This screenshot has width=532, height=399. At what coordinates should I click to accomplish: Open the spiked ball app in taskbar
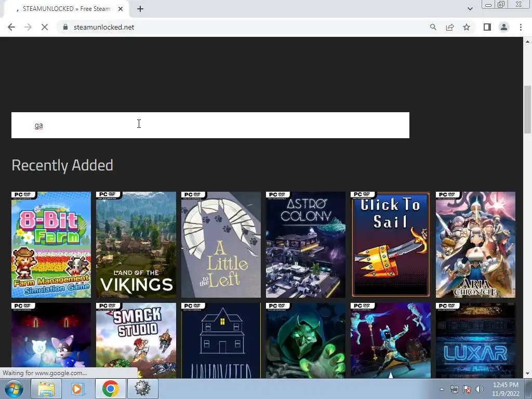pos(142,389)
